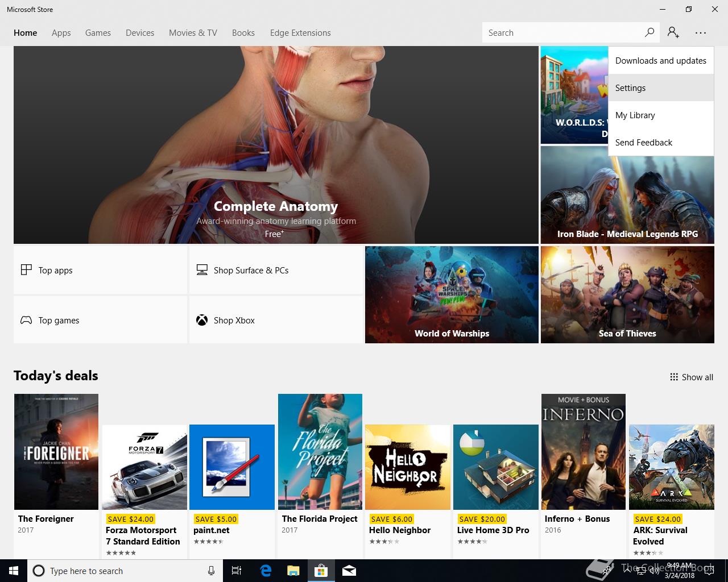Viewport: 728px width, 582px height.
Task: Toggle the See more ellipsis menu
Action: [x=701, y=33]
